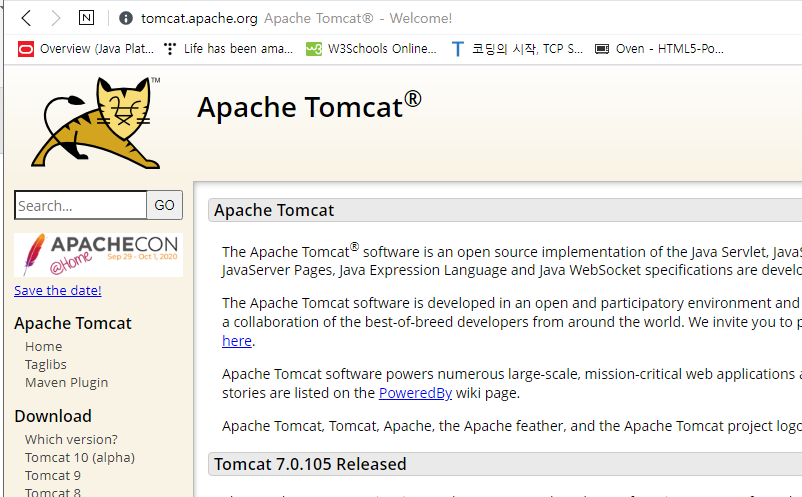The width and height of the screenshot is (802, 497).
Task: Open the Tomcat 9 download link
Action: 53,476
